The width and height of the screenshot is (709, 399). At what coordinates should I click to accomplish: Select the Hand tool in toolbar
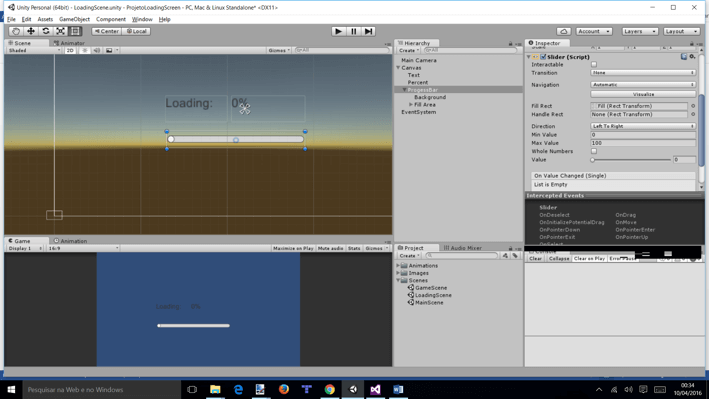(16, 31)
